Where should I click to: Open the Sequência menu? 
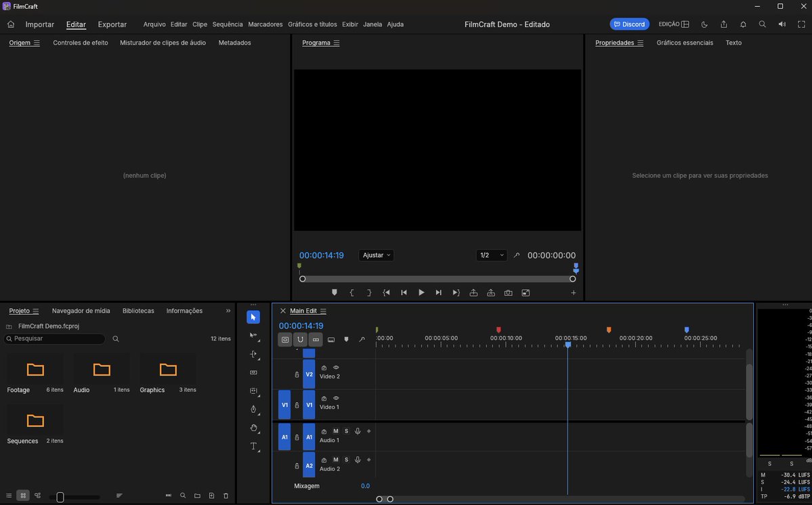coord(228,24)
